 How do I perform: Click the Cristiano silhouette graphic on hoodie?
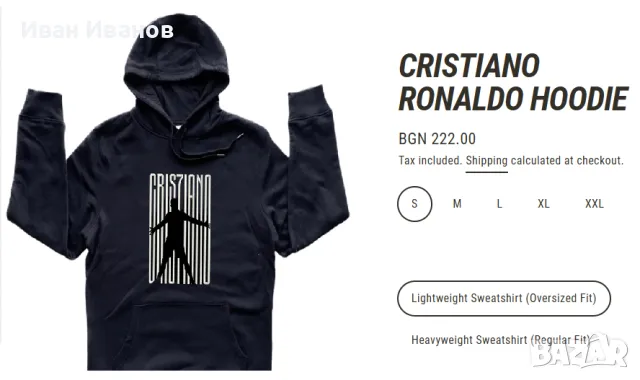point(180,229)
